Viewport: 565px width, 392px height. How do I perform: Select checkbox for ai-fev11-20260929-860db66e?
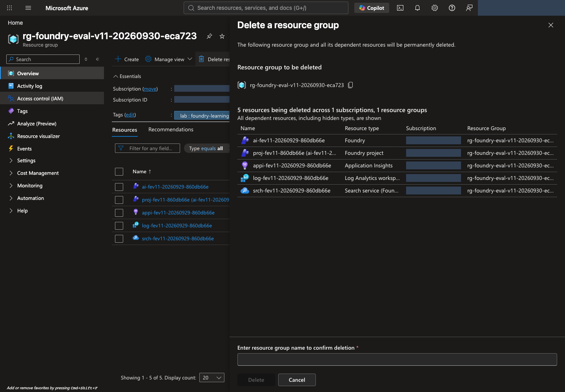(119, 187)
